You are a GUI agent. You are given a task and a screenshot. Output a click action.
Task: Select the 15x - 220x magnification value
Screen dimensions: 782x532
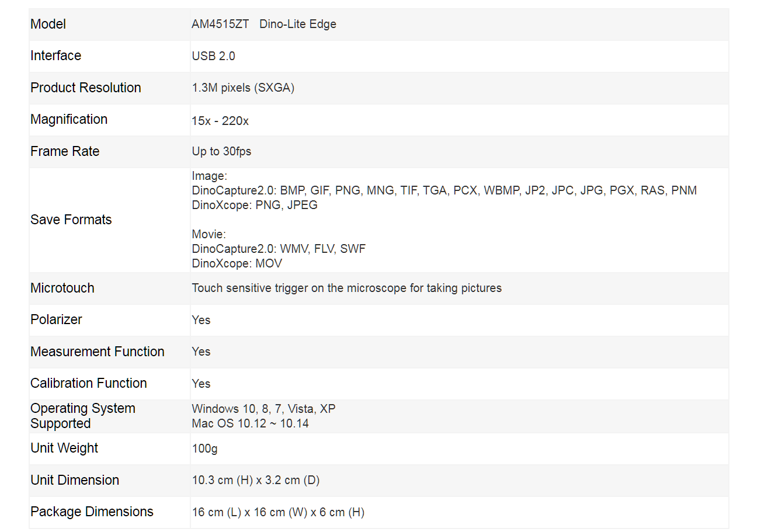pyautogui.click(x=220, y=121)
